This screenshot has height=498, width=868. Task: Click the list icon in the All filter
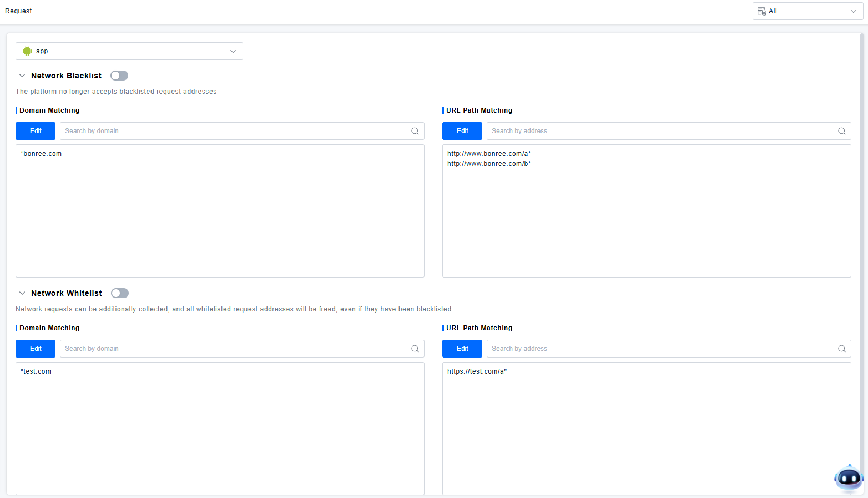[x=761, y=11]
